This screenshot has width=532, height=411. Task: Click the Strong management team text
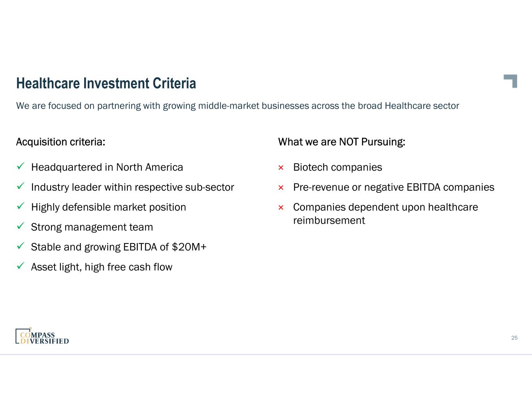coord(92,227)
